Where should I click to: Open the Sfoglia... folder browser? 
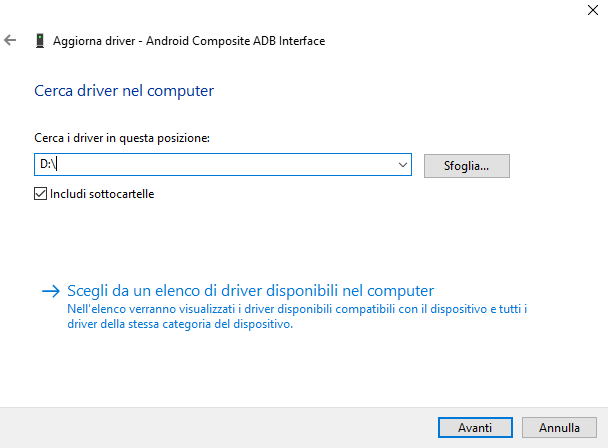pos(466,166)
